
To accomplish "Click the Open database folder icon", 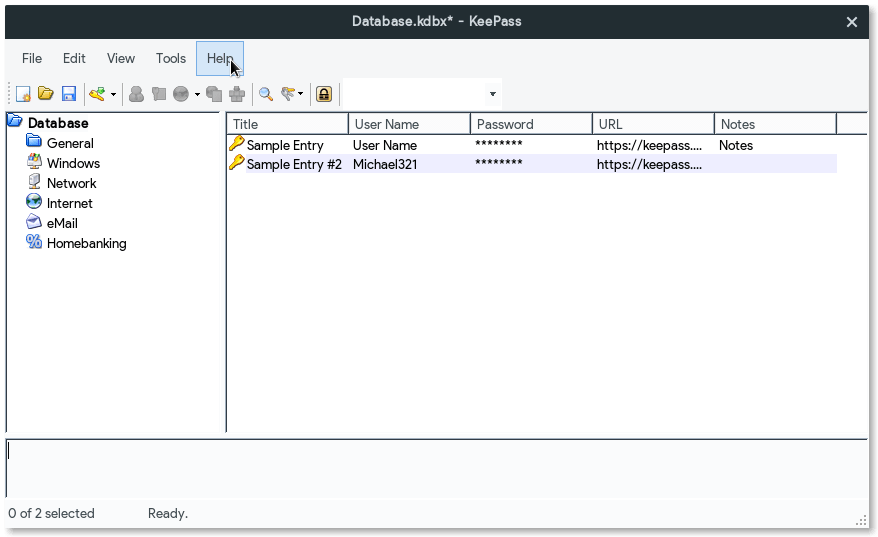I will (46, 94).
